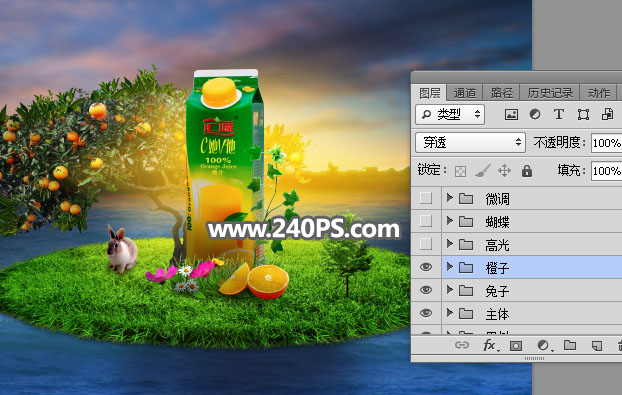This screenshot has height=395, width=622.
Task: Click folder icon of 主体 group
Action: pos(466,314)
